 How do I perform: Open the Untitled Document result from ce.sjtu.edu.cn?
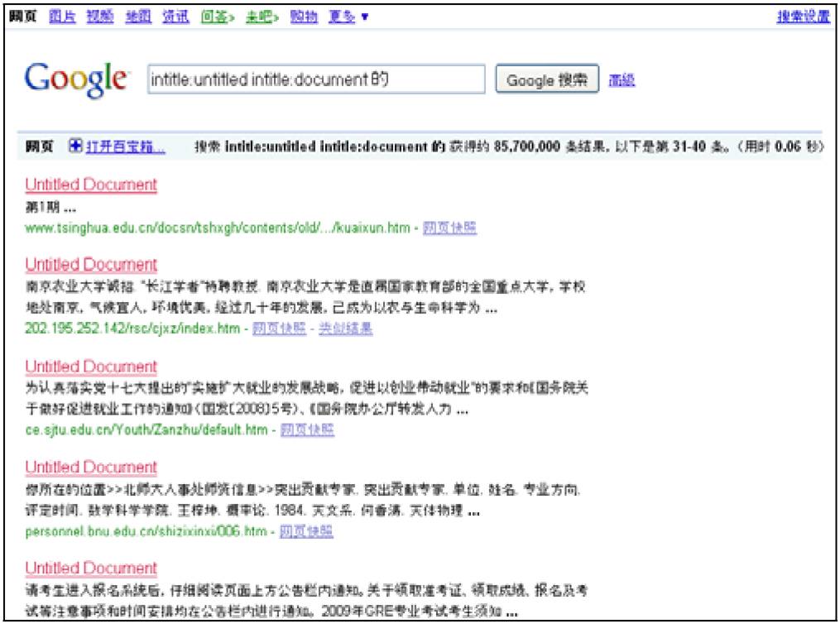(91, 367)
